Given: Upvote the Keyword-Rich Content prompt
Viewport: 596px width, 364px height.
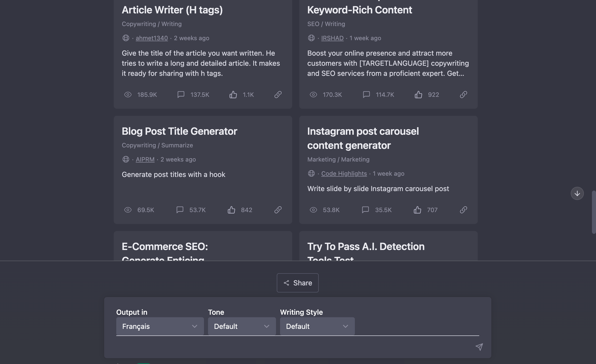Looking at the screenshot, I should pos(418,95).
